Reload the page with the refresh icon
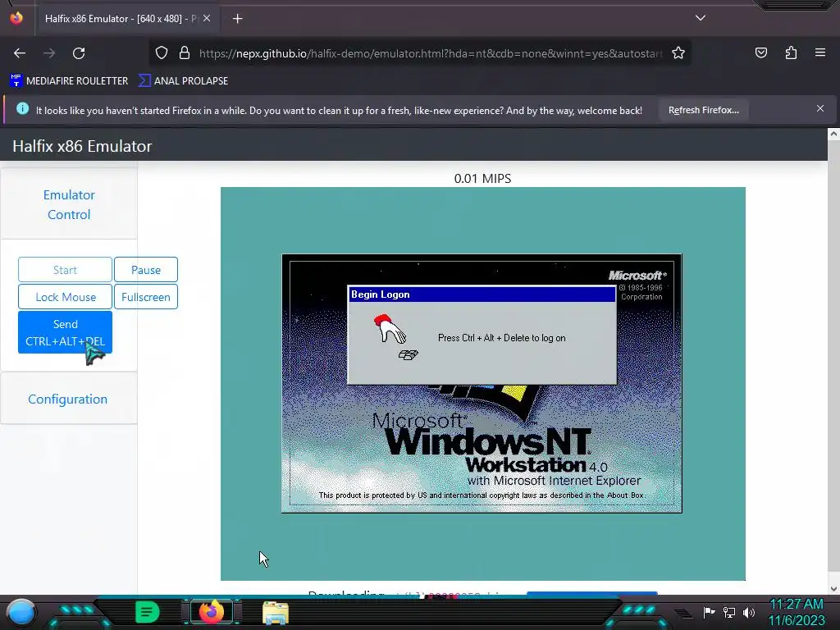This screenshot has height=630, width=840. tap(79, 53)
